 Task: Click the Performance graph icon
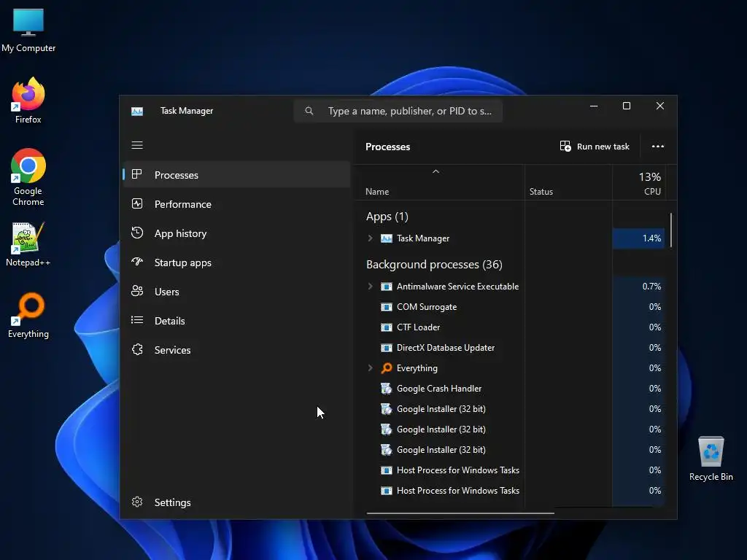pyautogui.click(x=136, y=204)
